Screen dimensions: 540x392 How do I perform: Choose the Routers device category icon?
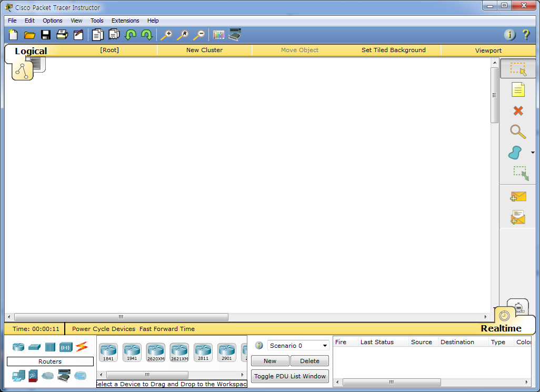pyautogui.click(x=18, y=347)
